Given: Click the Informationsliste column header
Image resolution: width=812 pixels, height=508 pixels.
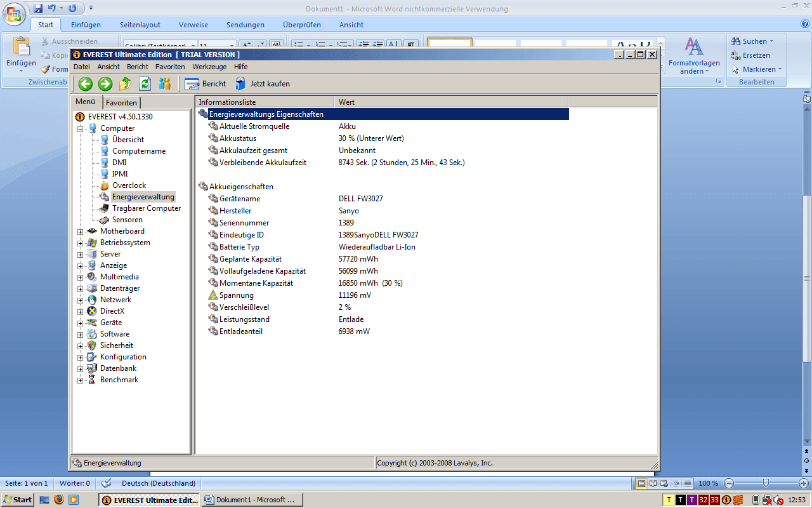Looking at the screenshot, I should (x=265, y=102).
